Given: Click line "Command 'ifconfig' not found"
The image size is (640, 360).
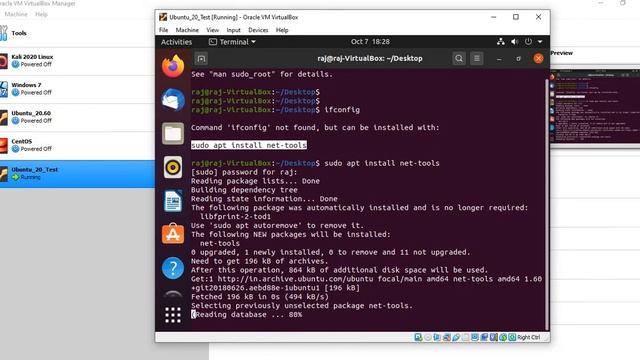Looking at the screenshot, I should (x=315, y=128).
